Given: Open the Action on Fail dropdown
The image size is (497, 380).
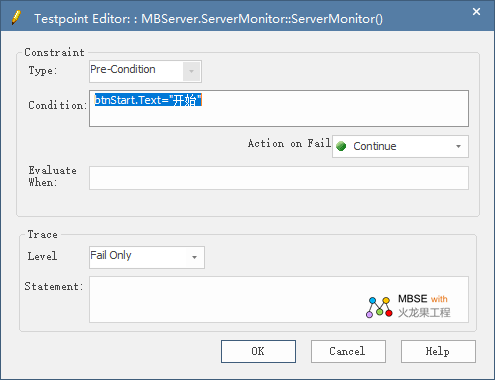Looking at the screenshot, I should pos(400,146).
